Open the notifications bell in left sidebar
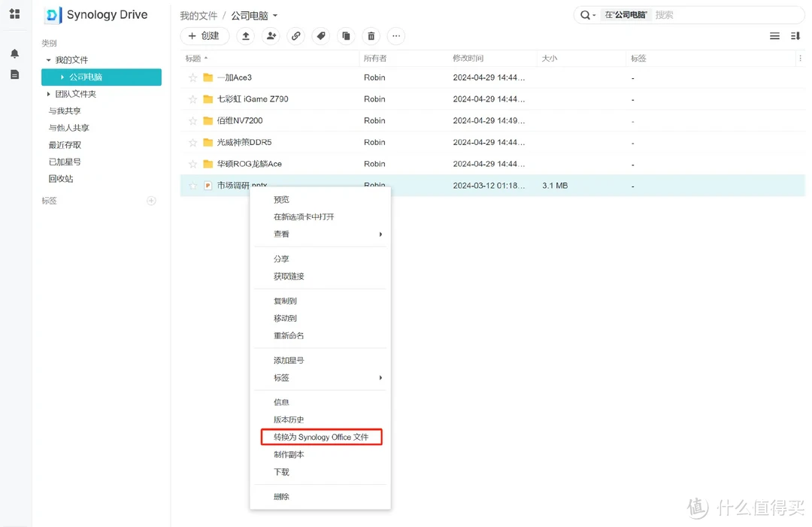This screenshot has height=527, width=812. tap(14, 53)
